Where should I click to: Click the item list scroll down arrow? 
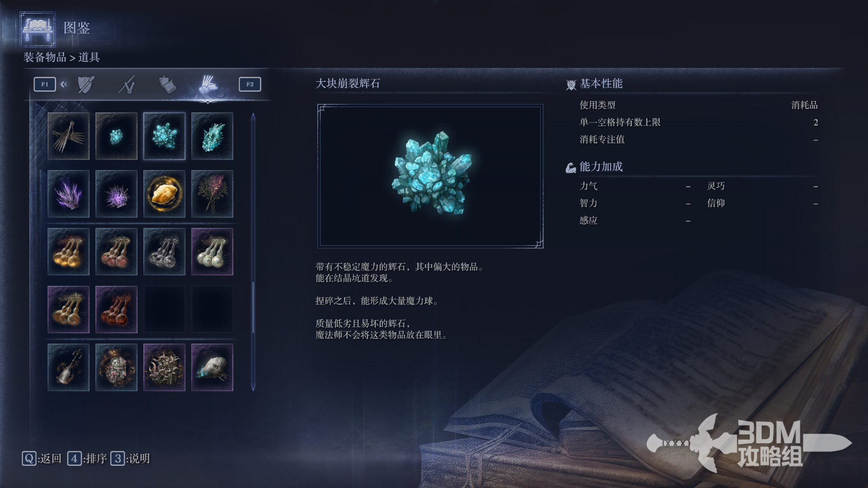[x=253, y=387]
